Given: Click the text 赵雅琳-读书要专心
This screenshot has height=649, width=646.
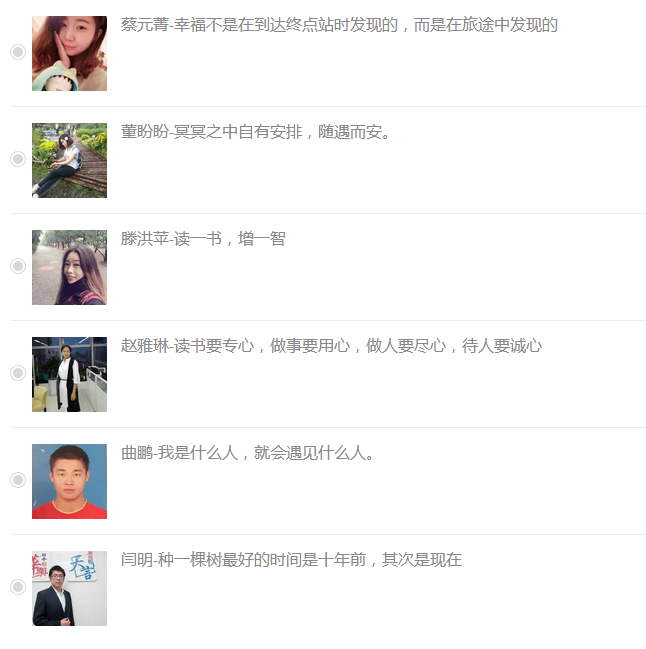Looking at the screenshot, I should pyautogui.click(x=187, y=346).
